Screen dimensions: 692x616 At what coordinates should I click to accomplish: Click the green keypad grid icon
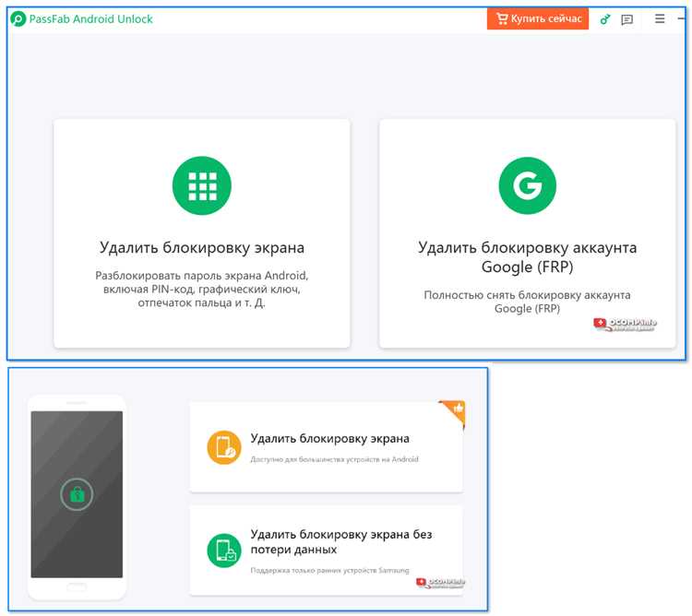pyautogui.click(x=202, y=185)
